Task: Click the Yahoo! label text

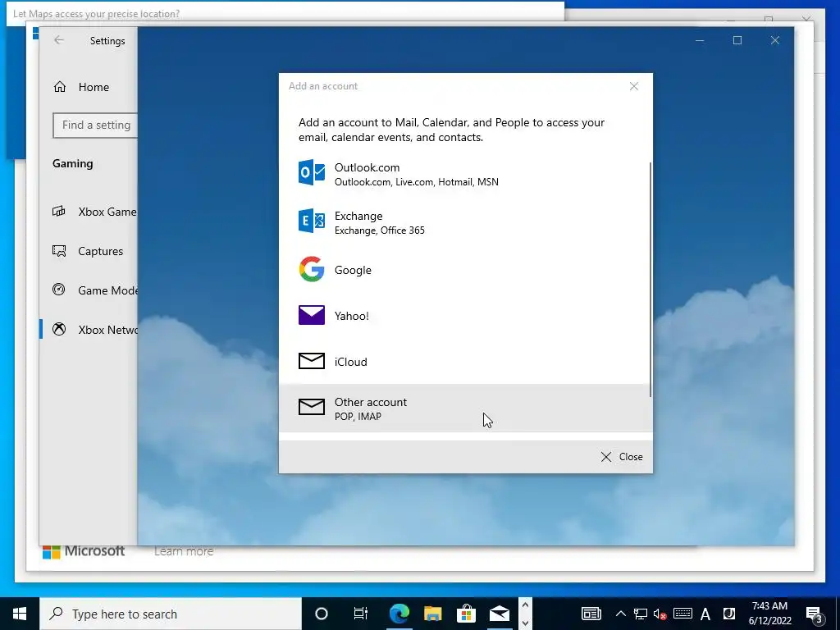Action: pos(351,316)
